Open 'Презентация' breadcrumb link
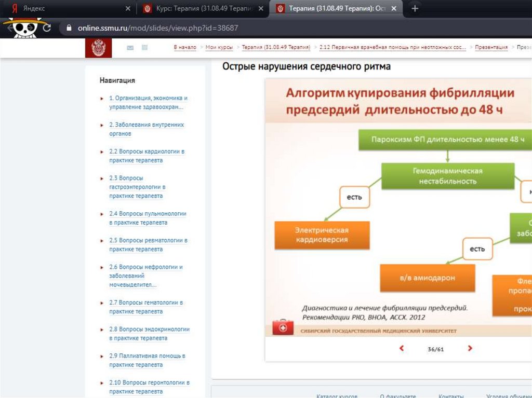This screenshot has height=398, width=532. (491, 47)
